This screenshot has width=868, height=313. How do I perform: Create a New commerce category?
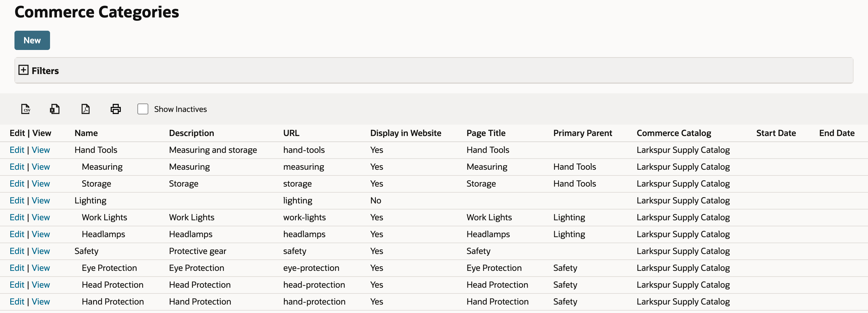[32, 40]
